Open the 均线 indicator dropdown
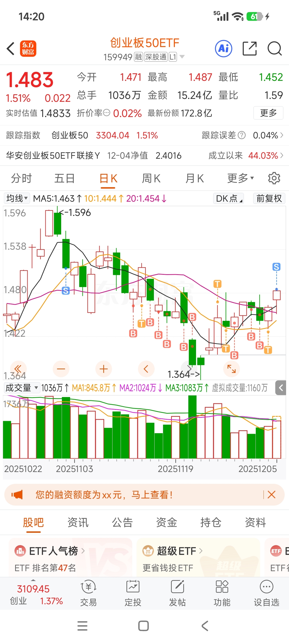This screenshot has height=644, width=289. (x=17, y=198)
